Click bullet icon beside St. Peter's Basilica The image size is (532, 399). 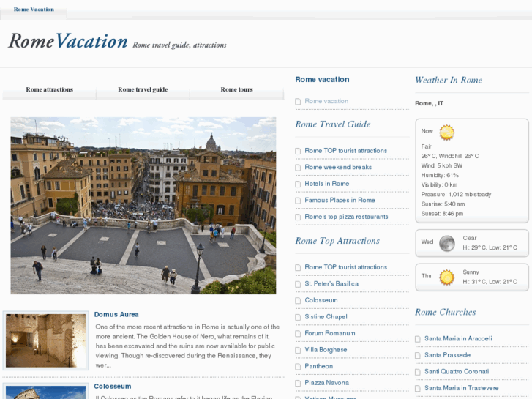click(x=298, y=284)
